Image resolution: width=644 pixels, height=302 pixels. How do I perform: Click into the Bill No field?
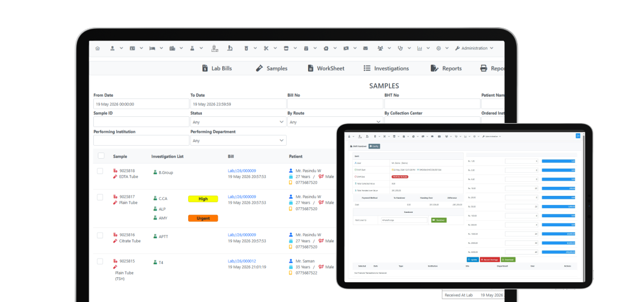click(335, 104)
